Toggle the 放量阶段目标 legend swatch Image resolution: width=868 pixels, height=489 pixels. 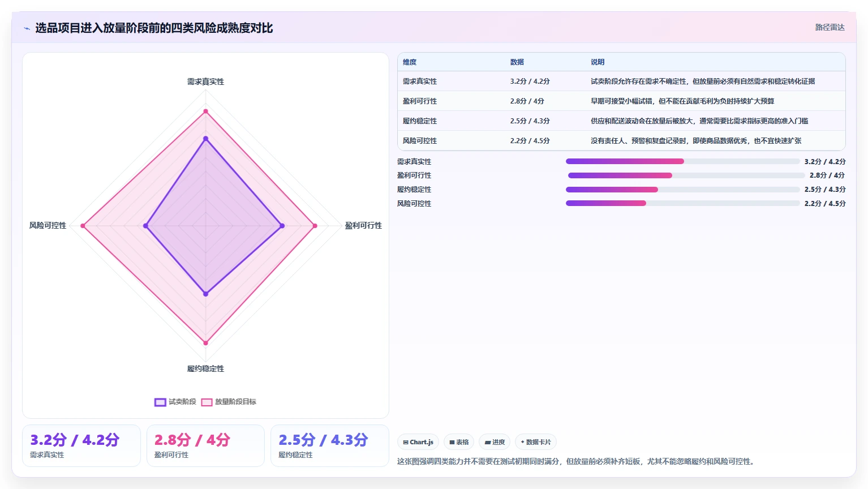click(207, 402)
